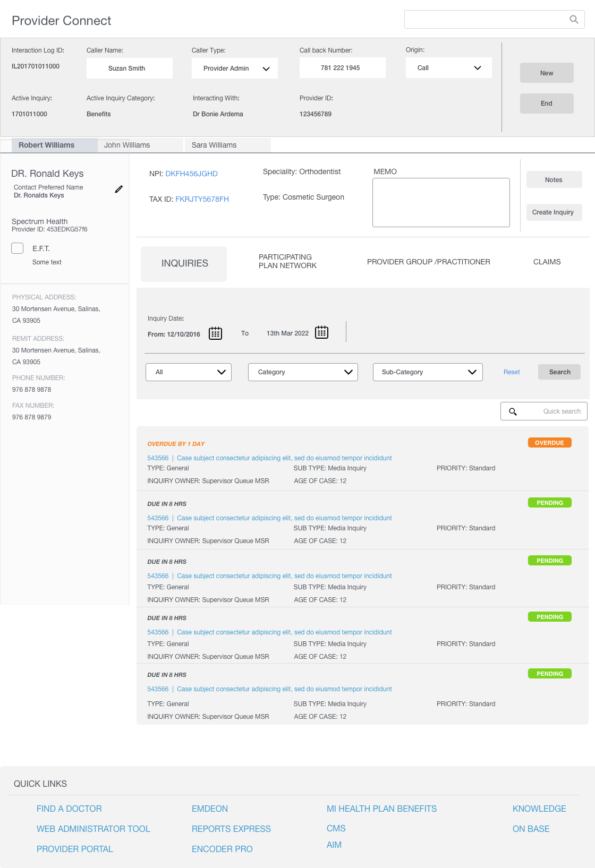595x868 pixels.
Task: Click the orange Overdue status badge
Action: pyautogui.click(x=549, y=443)
